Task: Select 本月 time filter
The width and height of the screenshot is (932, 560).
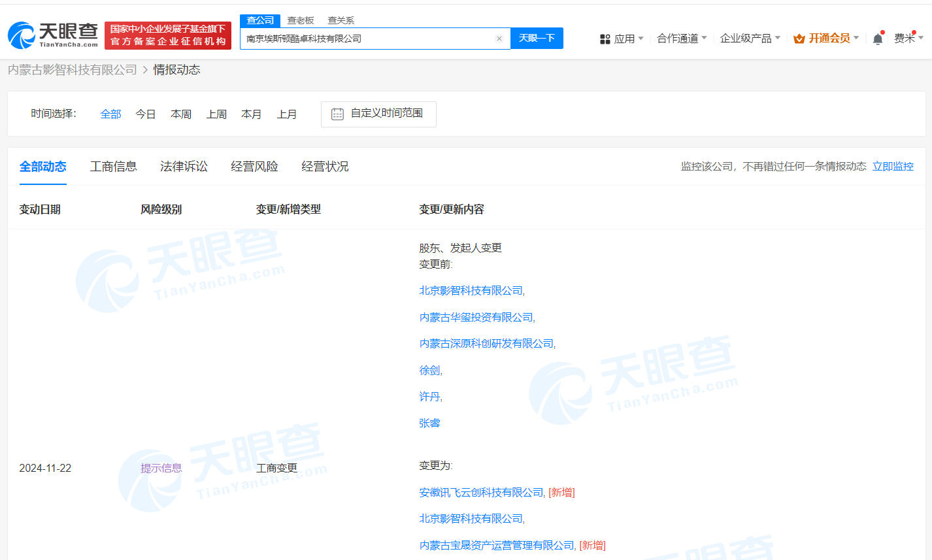Action: point(252,114)
